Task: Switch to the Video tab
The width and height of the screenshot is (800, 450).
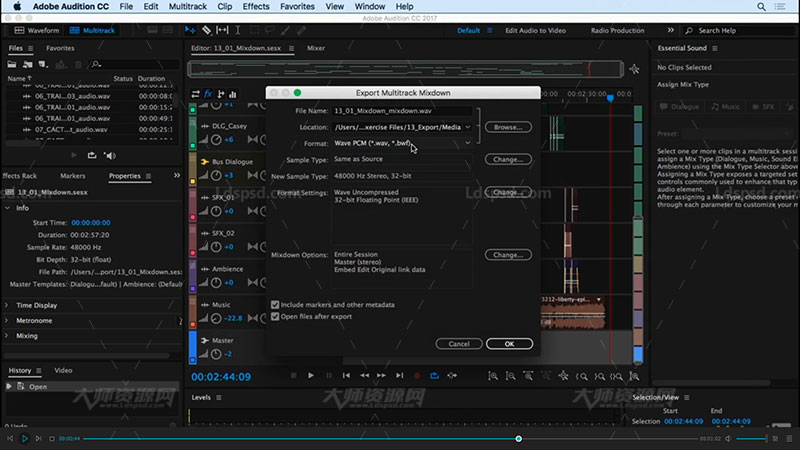Action: tap(63, 370)
